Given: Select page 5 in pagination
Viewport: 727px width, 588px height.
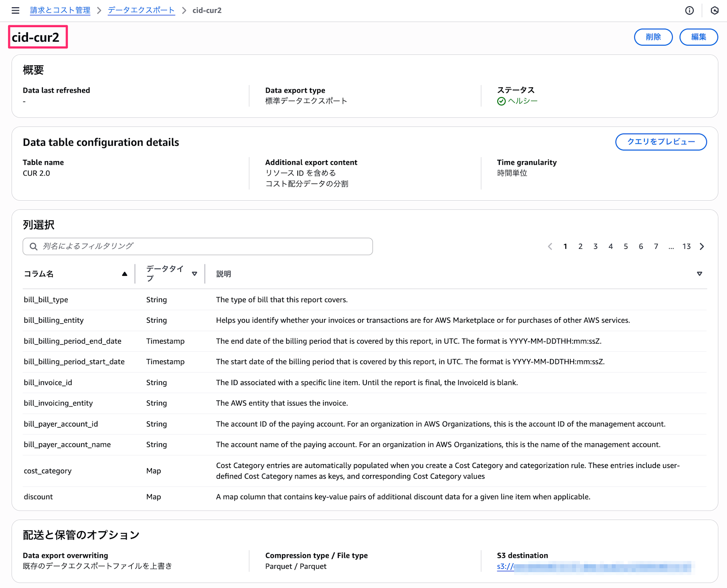Looking at the screenshot, I should click(626, 247).
